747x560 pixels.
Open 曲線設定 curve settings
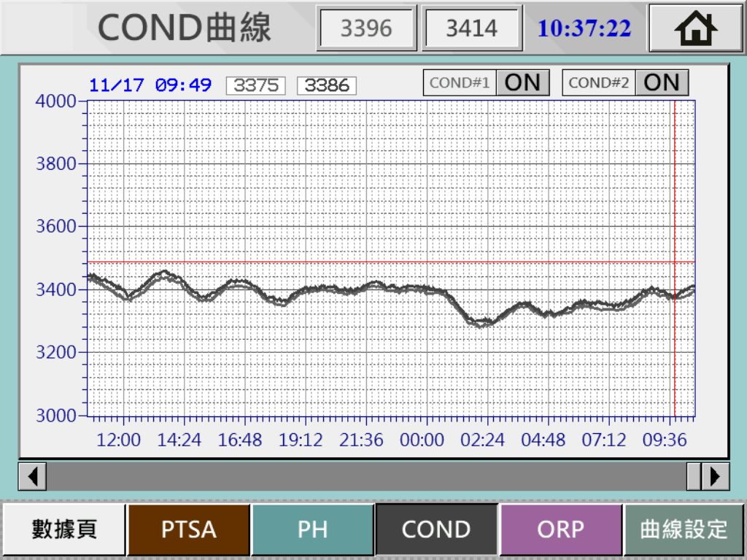pos(684,529)
